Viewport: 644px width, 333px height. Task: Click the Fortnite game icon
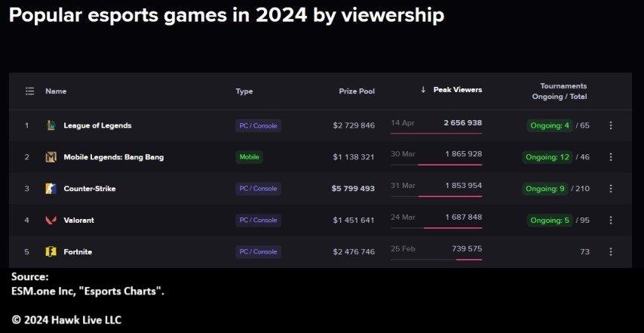coord(51,251)
